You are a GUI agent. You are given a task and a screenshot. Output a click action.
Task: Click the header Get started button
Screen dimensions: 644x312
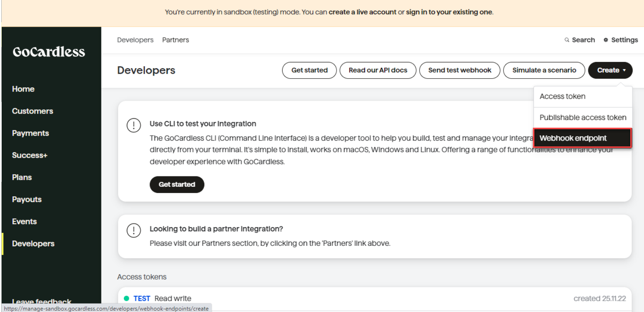310,70
